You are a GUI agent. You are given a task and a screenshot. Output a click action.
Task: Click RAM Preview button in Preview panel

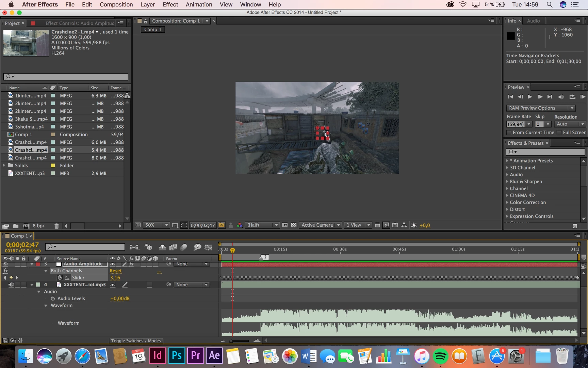point(582,97)
